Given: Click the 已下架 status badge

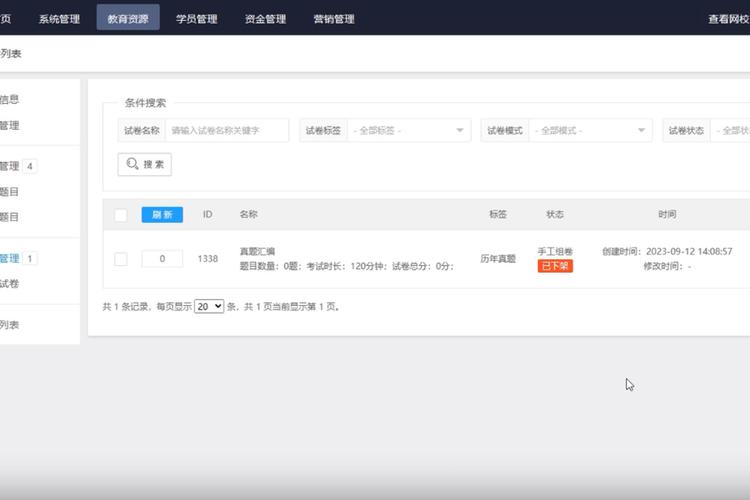Looking at the screenshot, I should 555,266.
